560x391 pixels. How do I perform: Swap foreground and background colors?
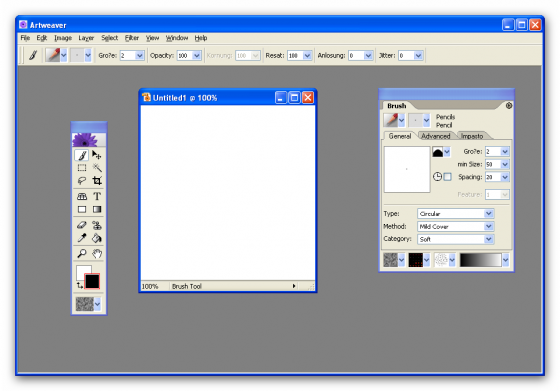click(x=80, y=285)
